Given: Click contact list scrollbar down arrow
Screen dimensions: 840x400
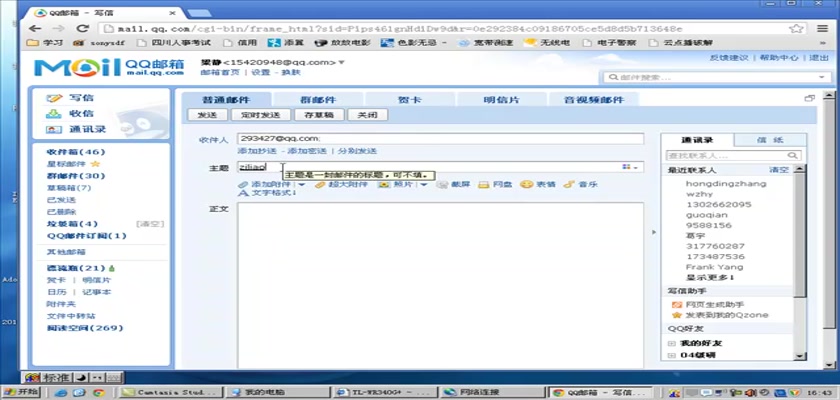Looking at the screenshot, I should (799, 356).
